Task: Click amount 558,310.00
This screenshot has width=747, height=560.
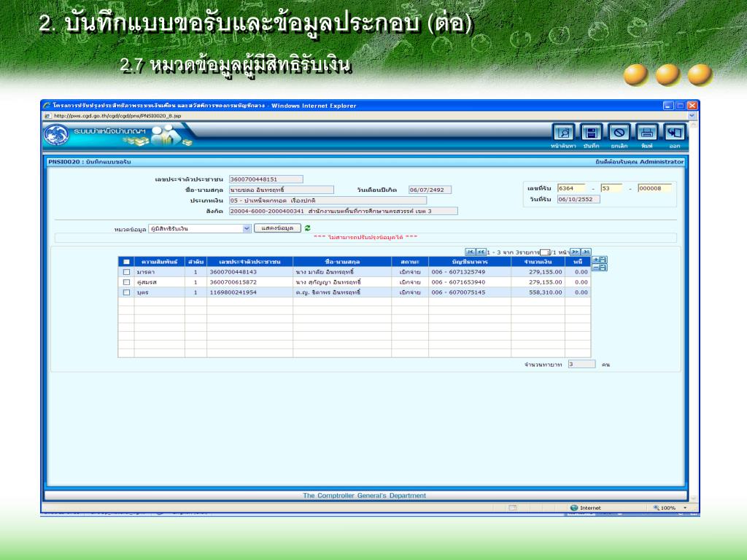Action: coord(546,292)
